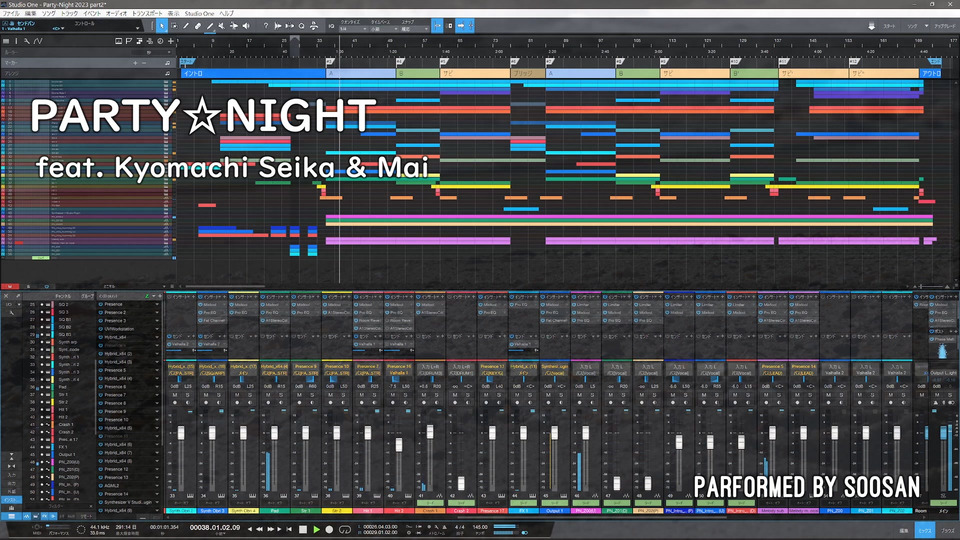Click the ミックス button at bottom right
This screenshot has width=960, height=540.
926,529
